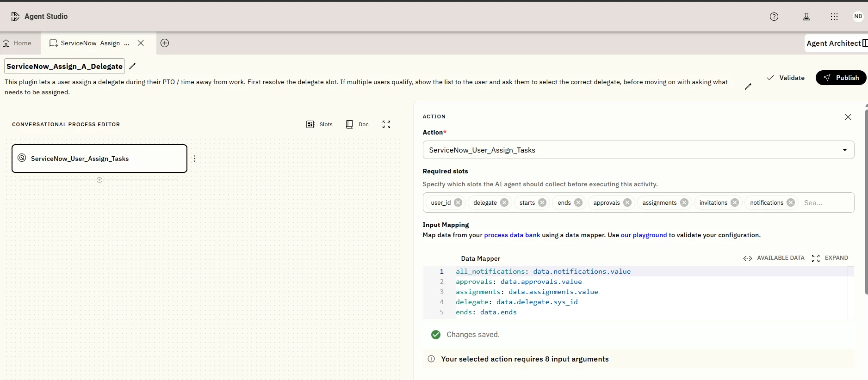The width and height of the screenshot is (868, 380).
Task: Click the slot search input field
Action: click(826, 202)
